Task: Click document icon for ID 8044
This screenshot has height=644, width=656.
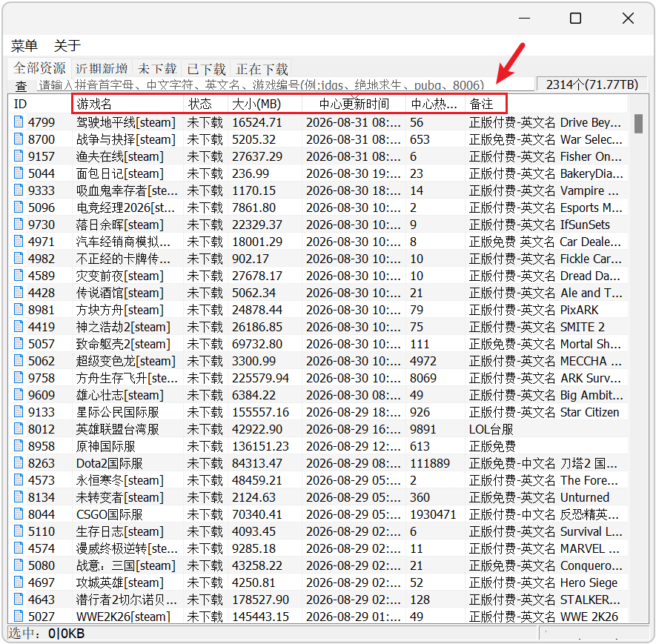Action: 19,514
